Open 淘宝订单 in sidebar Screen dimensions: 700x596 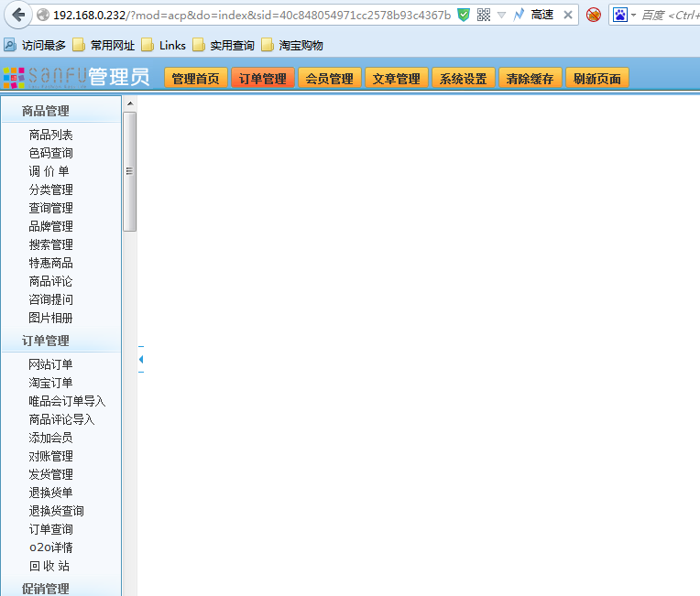point(51,383)
